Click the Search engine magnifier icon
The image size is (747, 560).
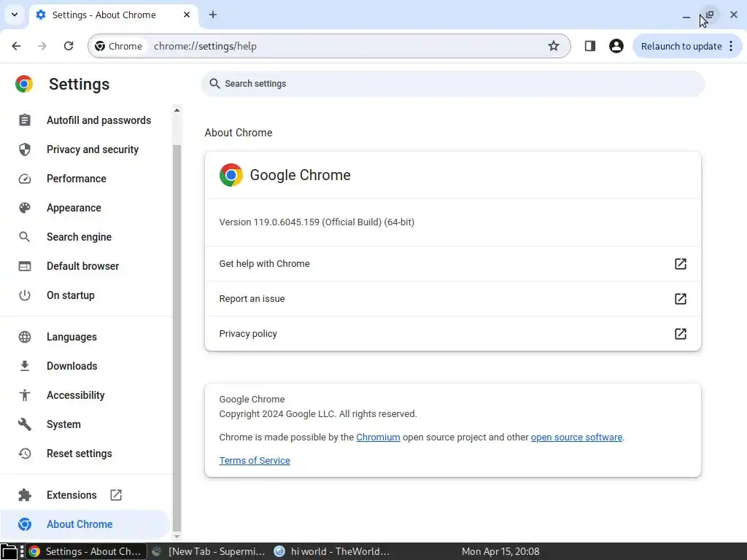pos(25,237)
